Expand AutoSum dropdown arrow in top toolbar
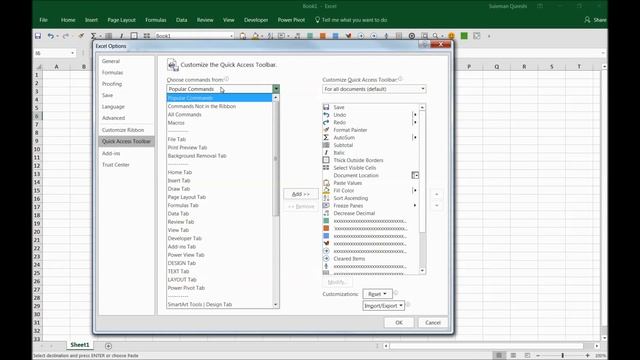 100,36
